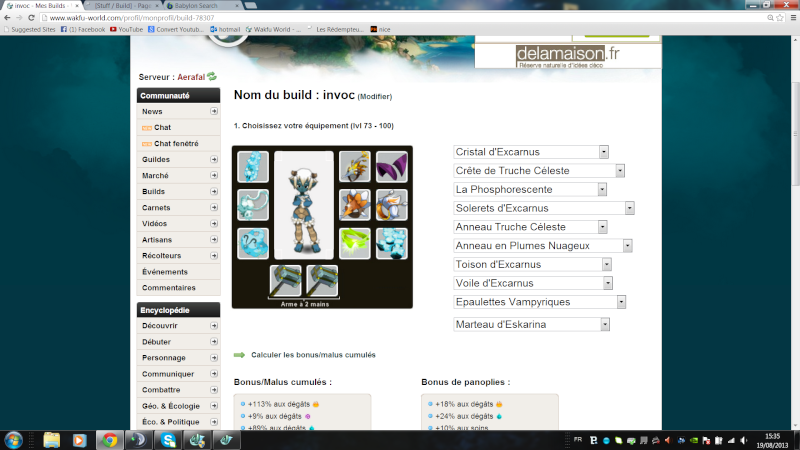Select the icy blue boots slot
This screenshot has width=800, height=450.
[392, 243]
